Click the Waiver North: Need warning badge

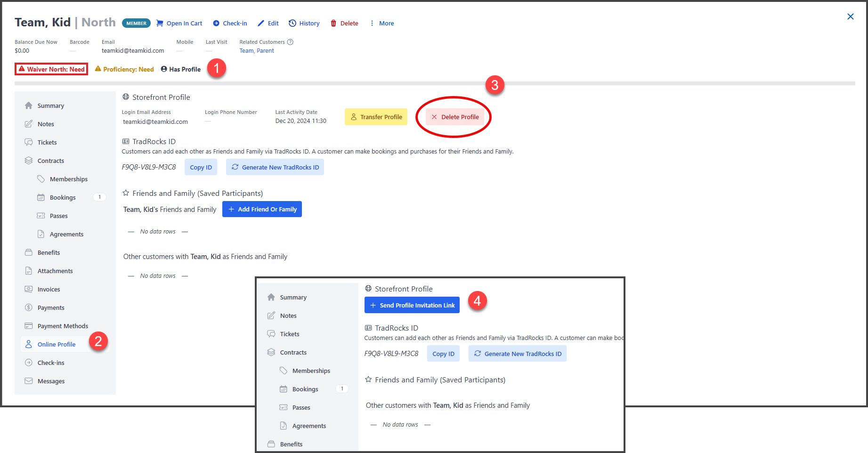51,69
